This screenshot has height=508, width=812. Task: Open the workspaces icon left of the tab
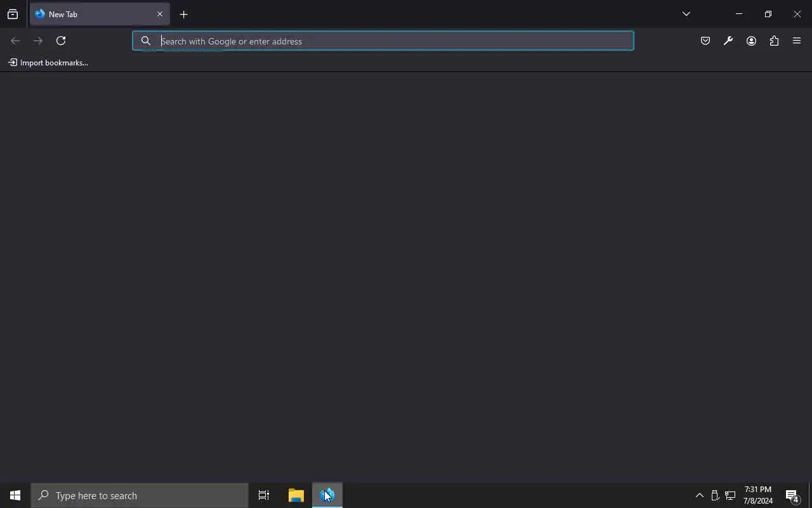tap(13, 14)
